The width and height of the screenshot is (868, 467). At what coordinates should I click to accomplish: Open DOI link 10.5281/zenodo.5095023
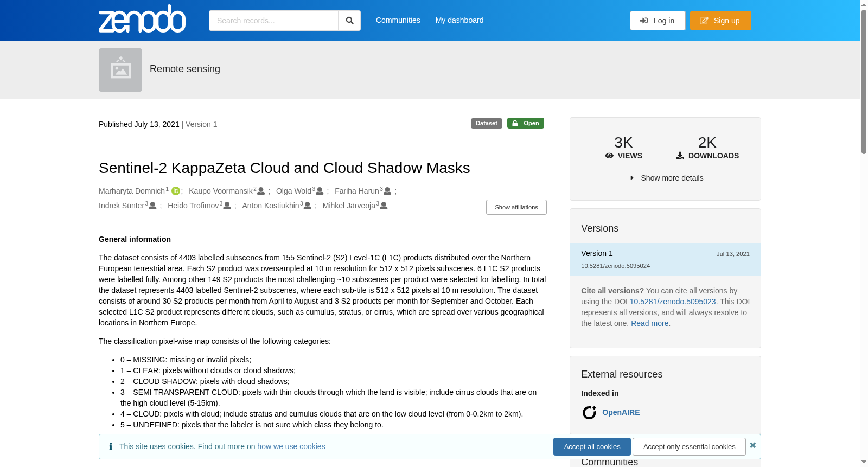(673, 302)
